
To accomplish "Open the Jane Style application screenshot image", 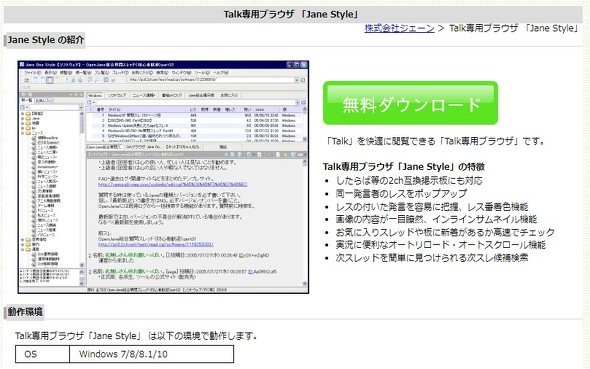I will click(163, 177).
